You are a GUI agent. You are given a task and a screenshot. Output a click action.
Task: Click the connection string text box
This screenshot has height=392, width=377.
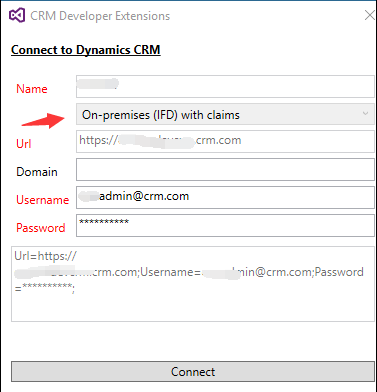[x=193, y=284]
